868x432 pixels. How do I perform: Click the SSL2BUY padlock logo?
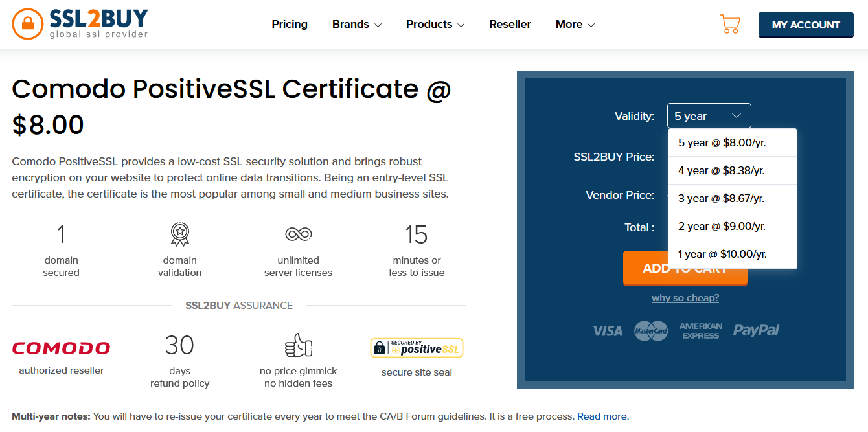coord(27,24)
